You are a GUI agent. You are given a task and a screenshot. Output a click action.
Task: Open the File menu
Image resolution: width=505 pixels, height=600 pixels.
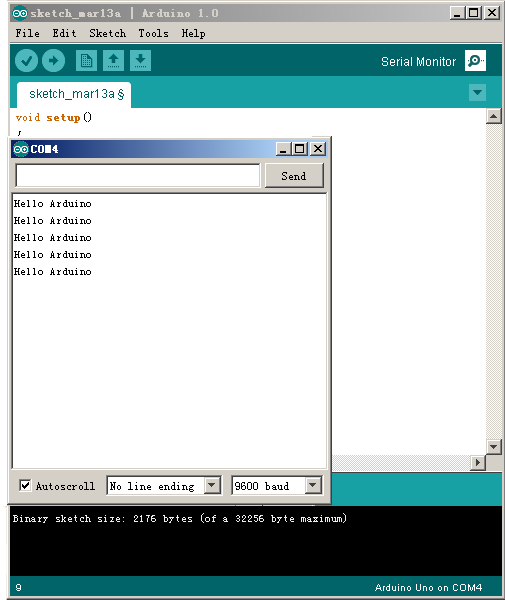28,33
